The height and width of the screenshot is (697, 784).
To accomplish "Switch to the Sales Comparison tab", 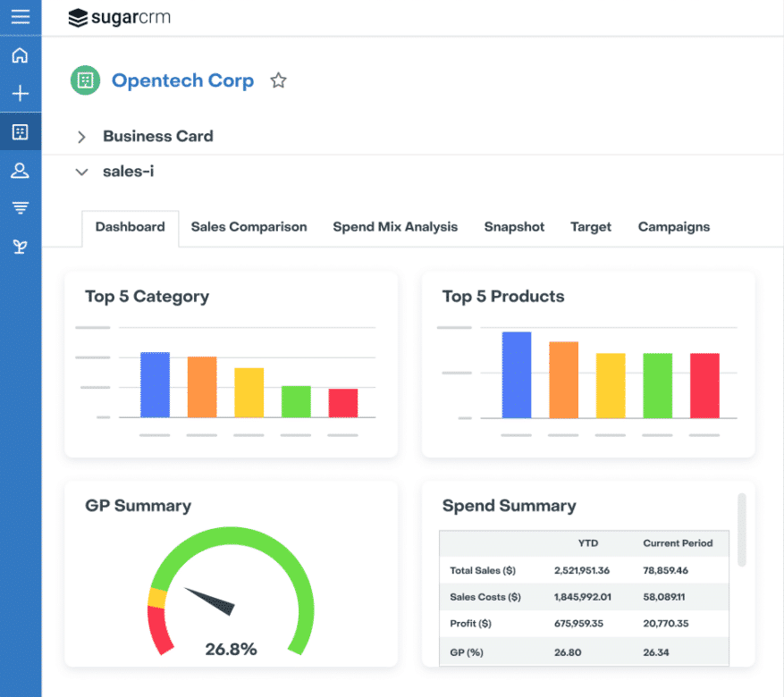I will coord(249,227).
